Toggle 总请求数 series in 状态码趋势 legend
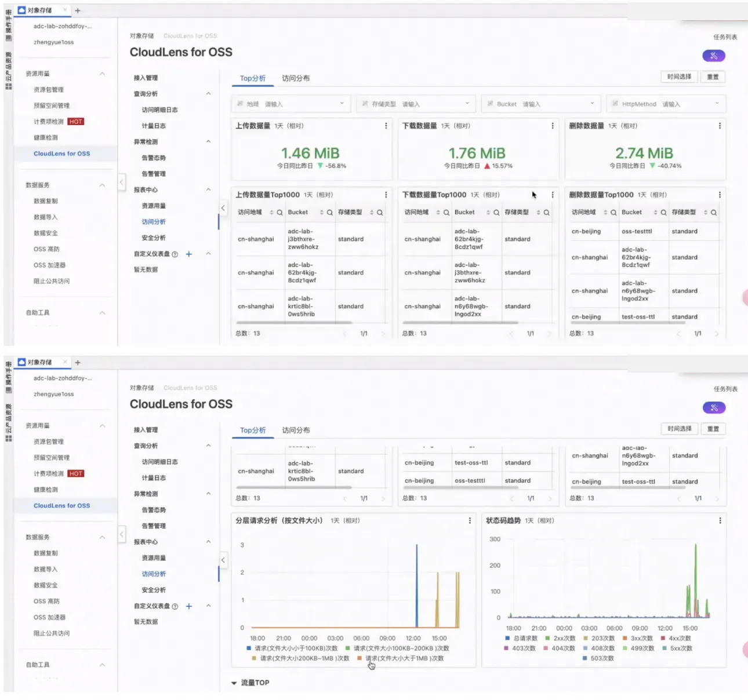748x700 pixels. [521, 638]
